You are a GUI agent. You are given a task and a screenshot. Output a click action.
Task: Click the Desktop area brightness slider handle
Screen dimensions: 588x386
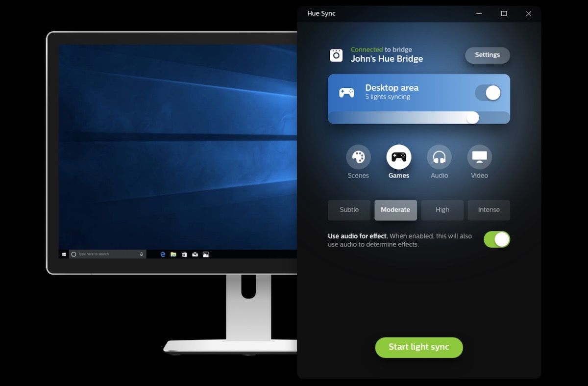[472, 118]
